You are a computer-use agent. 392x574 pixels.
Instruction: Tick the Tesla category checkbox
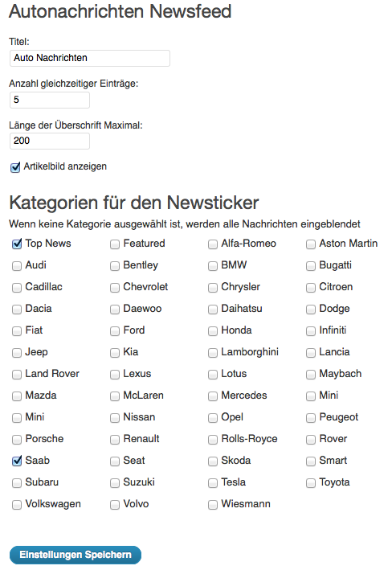pyautogui.click(x=213, y=483)
